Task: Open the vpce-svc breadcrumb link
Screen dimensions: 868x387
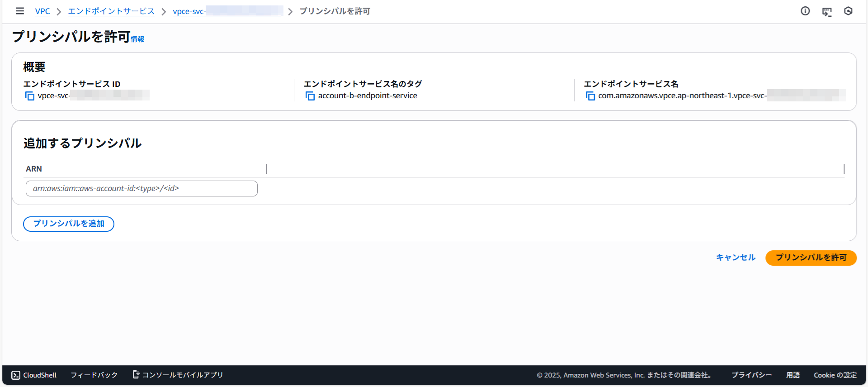Action: (x=226, y=11)
